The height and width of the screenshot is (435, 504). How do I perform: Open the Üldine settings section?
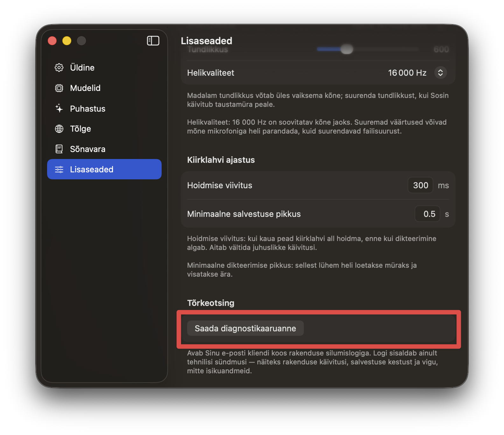pos(82,68)
